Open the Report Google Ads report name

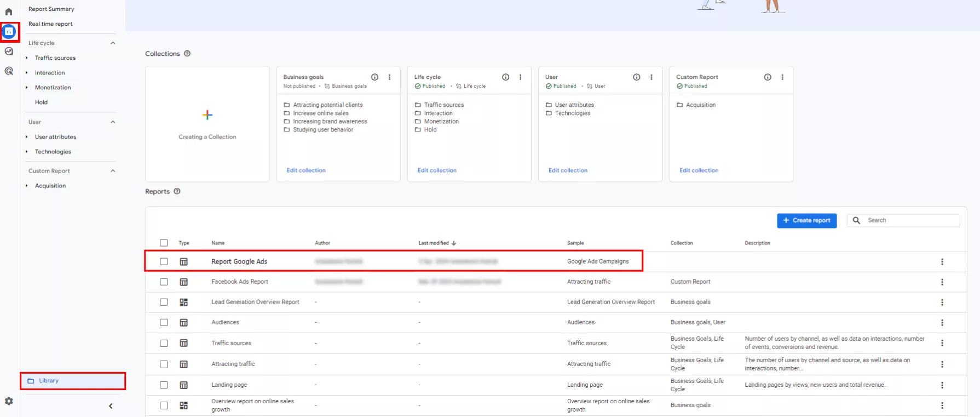[239, 261]
